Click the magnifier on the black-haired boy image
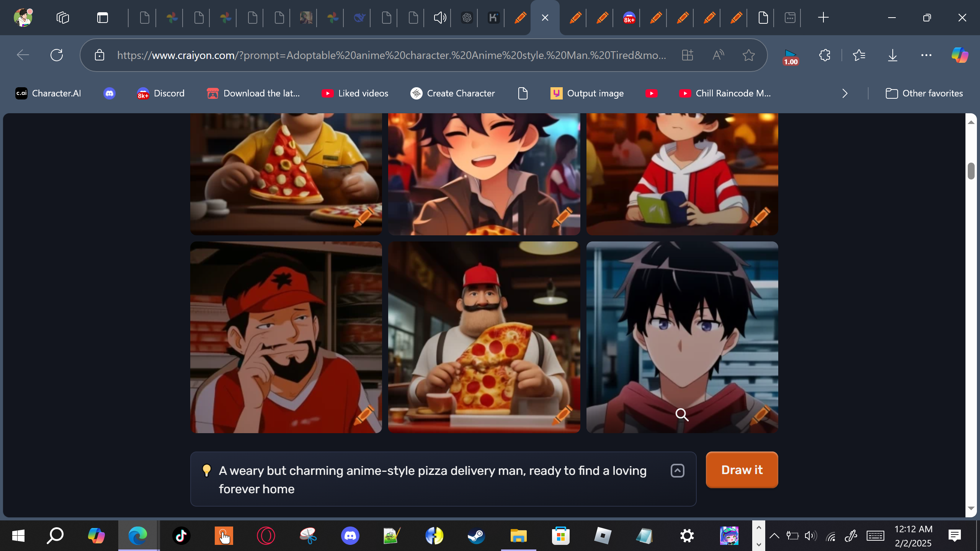 point(682,414)
